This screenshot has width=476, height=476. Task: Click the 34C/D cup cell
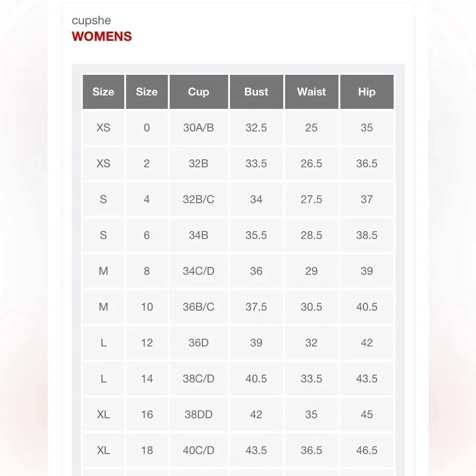pyautogui.click(x=198, y=271)
